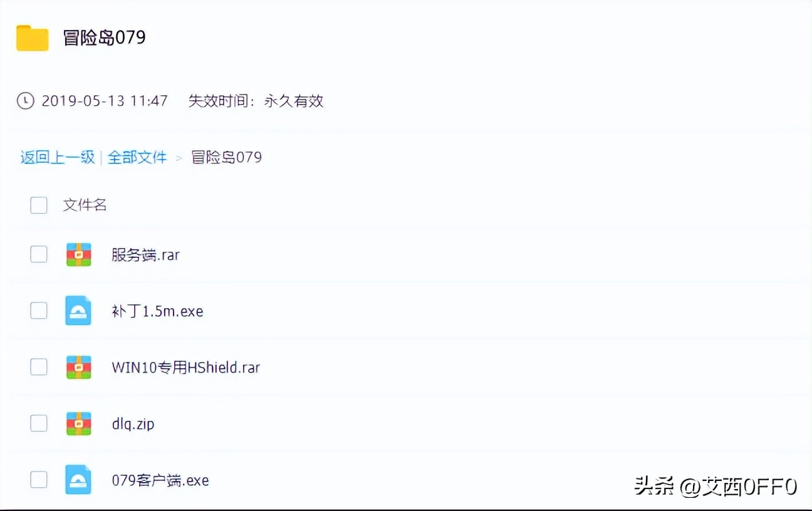The width and height of the screenshot is (812, 511).
Task: Check the box beside WIN10专用HShield.rar
Action: pyautogui.click(x=38, y=367)
